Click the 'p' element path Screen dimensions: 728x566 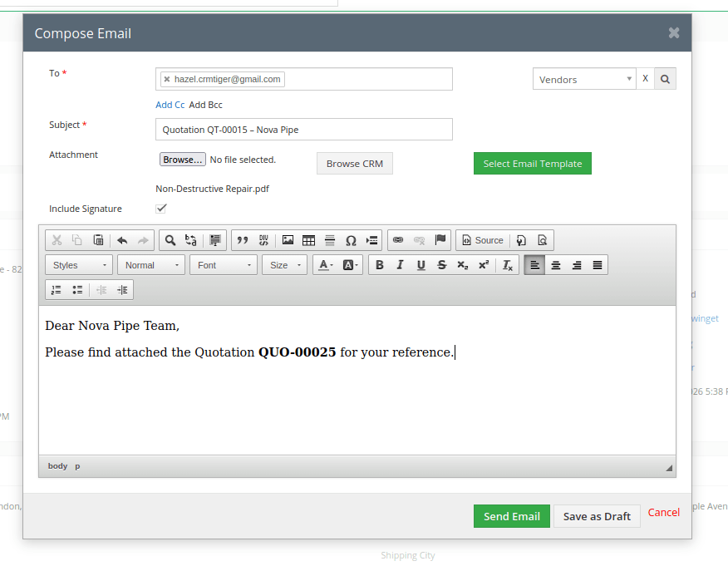(x=77, y=465)
